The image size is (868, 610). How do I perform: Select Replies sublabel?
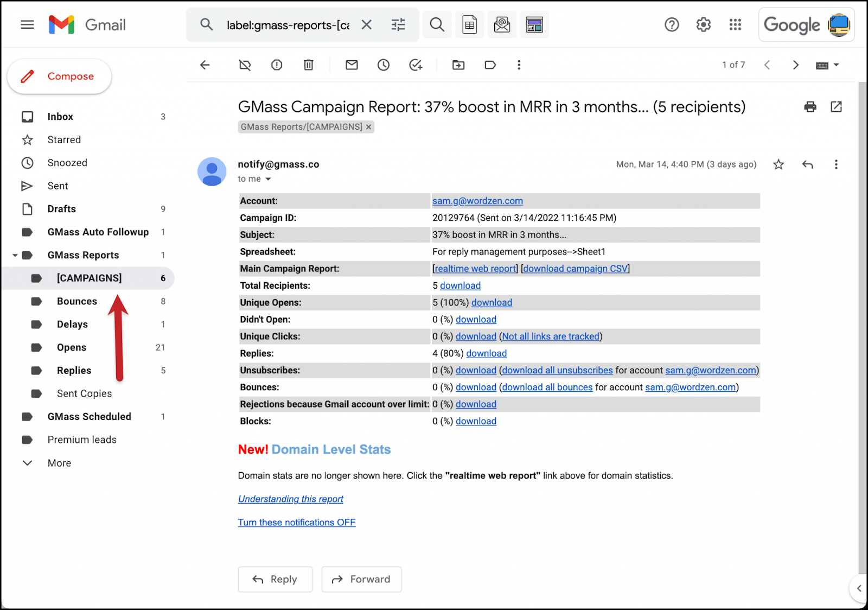[88, 371]
